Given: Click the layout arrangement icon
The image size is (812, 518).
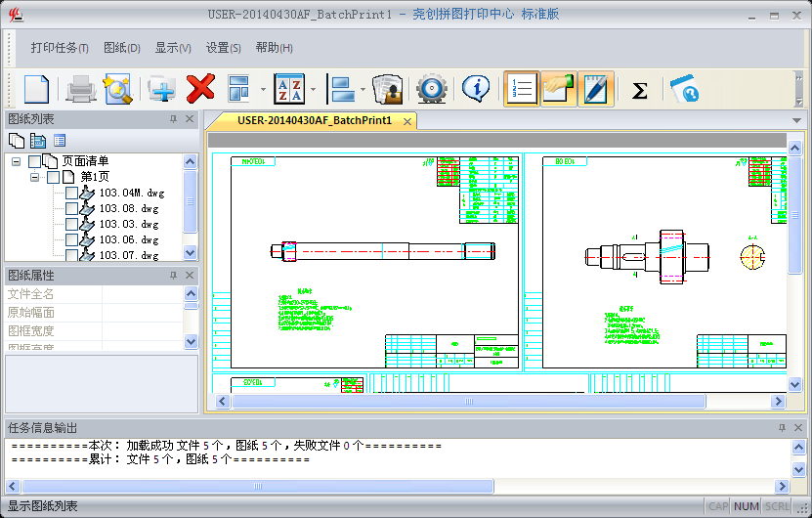Looking at the screenshot, I should (x=238, y=89).
